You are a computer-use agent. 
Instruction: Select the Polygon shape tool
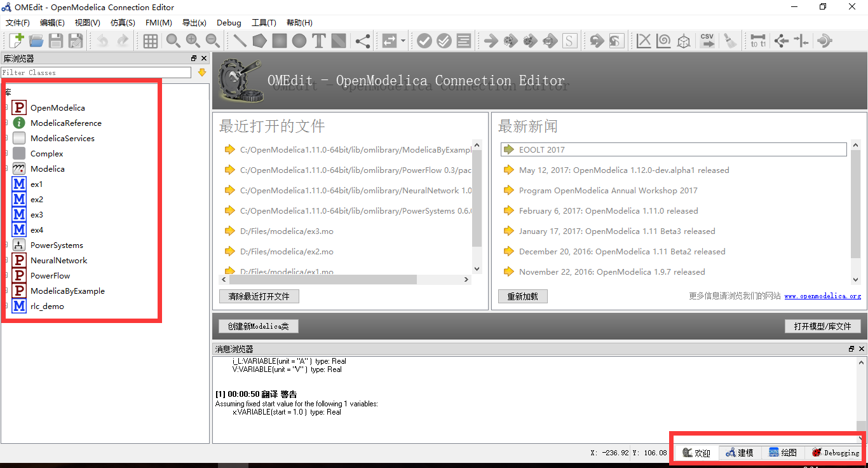pos(259,41)
